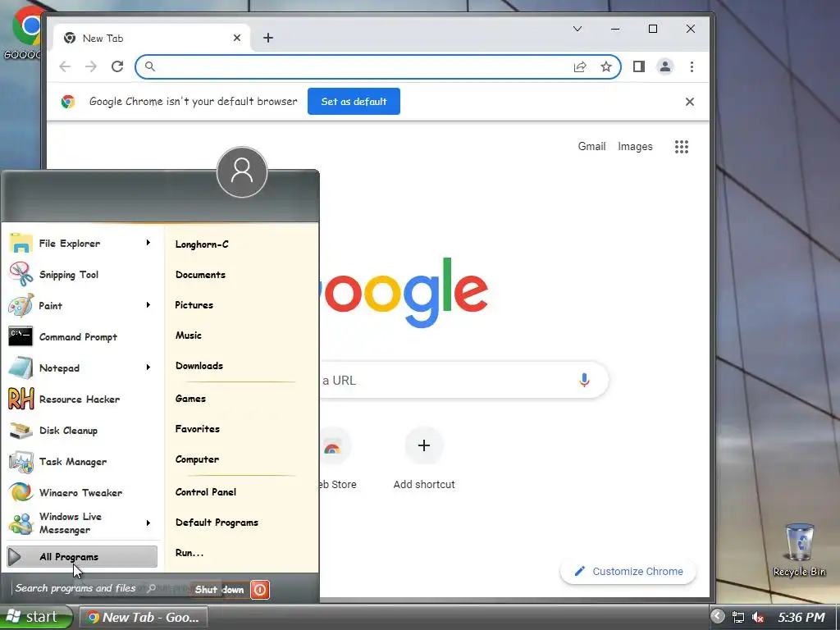The image size is (840, 630).
Task: Click the share page icon in address bar
Action: pos(580,67)
